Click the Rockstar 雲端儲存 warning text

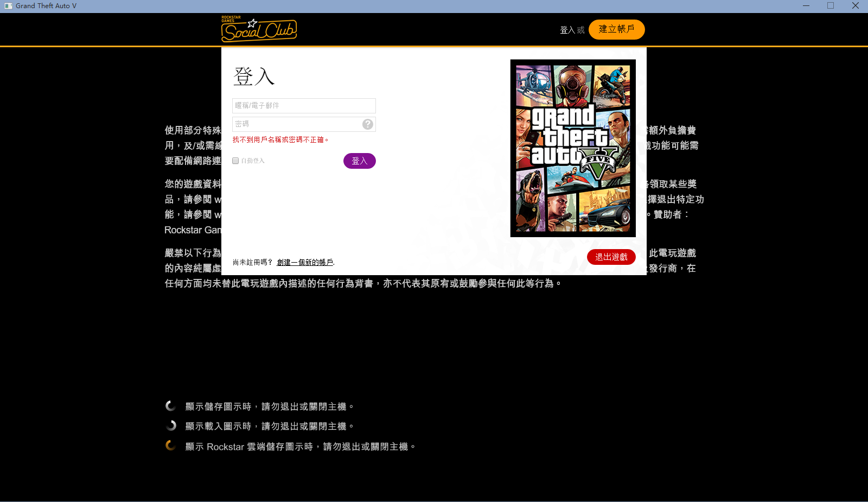click(x=301, y=447)
